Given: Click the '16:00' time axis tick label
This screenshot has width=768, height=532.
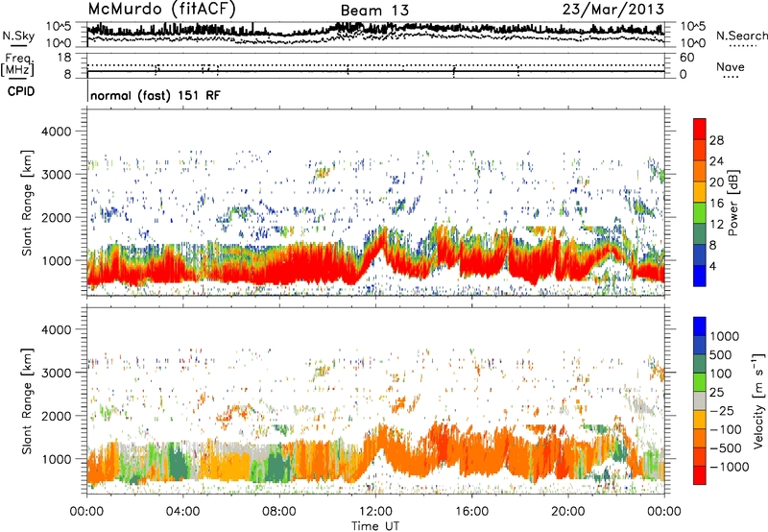Looking at the screenshot, I should [x=471, y=512].
